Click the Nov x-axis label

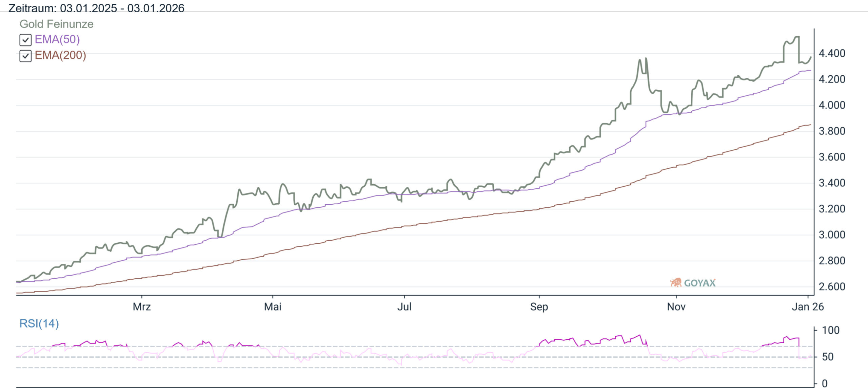[676, 307]
